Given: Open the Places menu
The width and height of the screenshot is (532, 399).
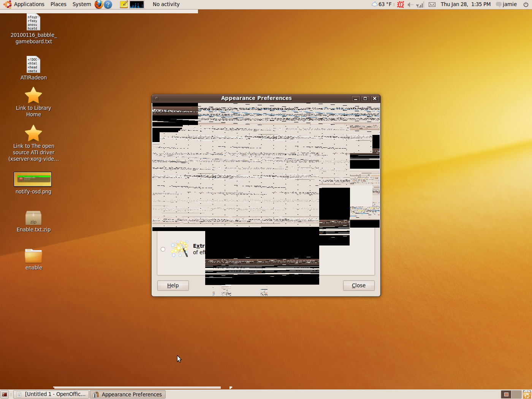Looking at the screenshot, I should [59, 4].
